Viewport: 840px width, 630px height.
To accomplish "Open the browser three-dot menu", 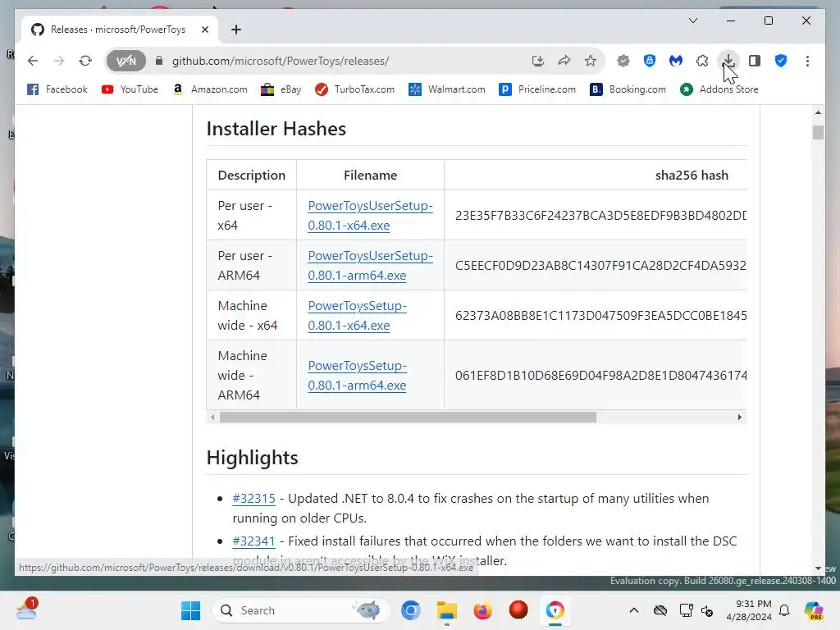I will (807, 61).
